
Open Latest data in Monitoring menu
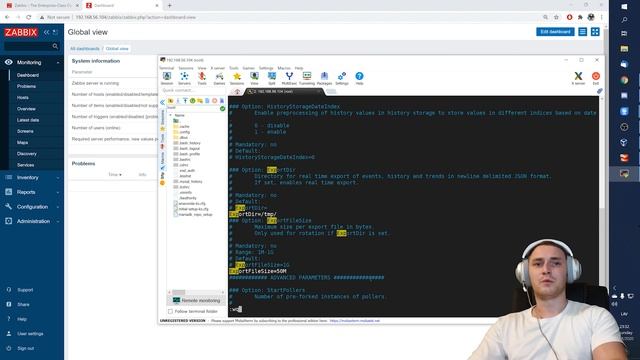point(28,120)
